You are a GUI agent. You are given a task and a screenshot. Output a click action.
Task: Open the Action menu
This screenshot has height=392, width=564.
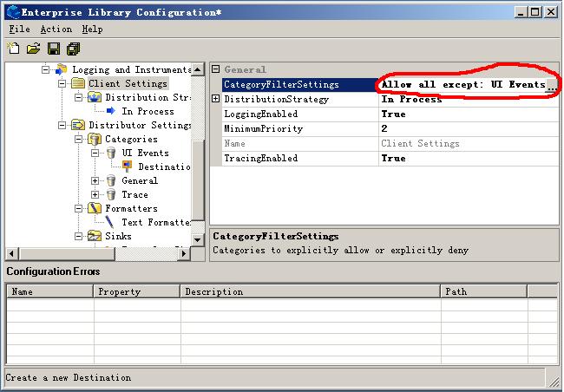click(56, 29)
